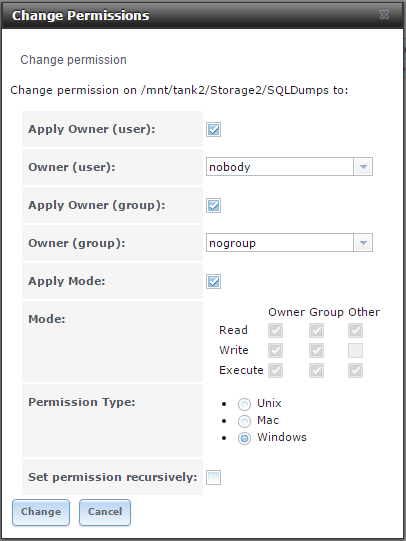Uncheck the Apply Owner (user) checkbox
Screen dimensions: 406x541
pos(214,130)
